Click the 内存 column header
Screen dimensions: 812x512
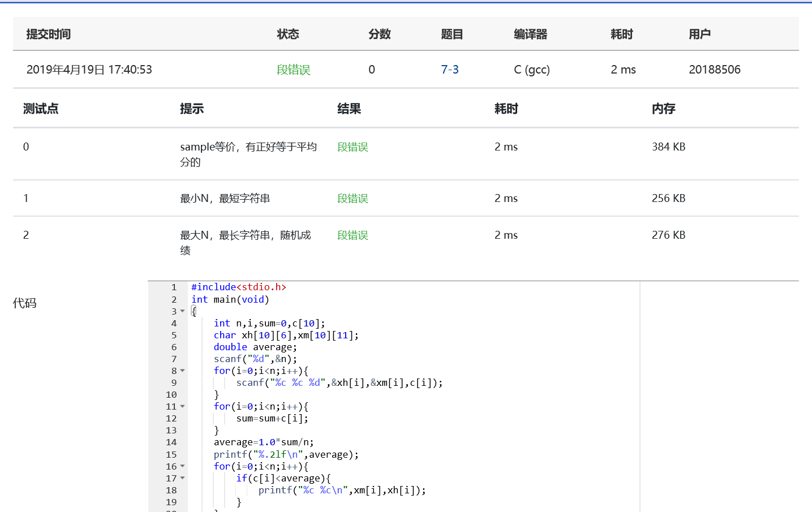[664, 109]
